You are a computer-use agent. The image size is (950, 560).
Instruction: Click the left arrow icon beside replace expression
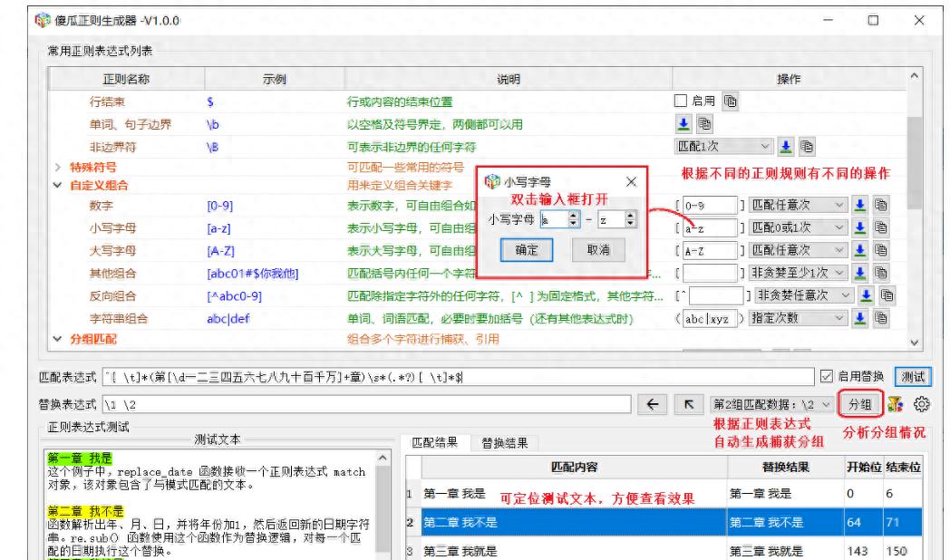[652, 405]
